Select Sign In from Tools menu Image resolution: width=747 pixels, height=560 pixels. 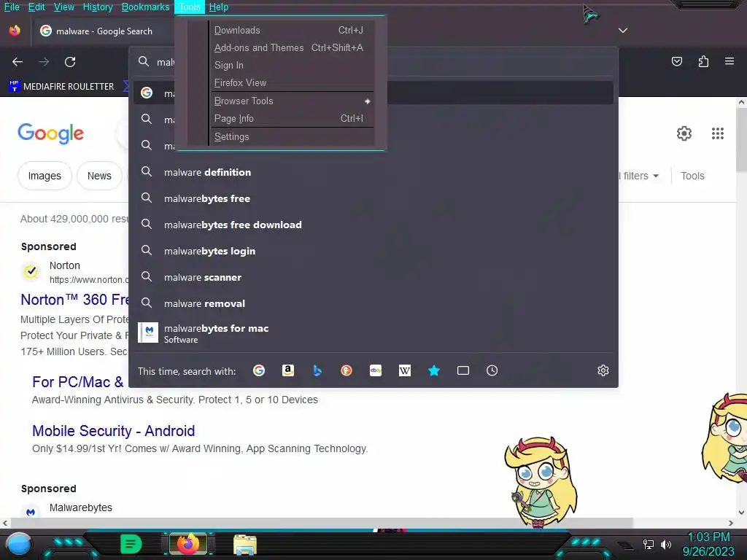point(292,65)
